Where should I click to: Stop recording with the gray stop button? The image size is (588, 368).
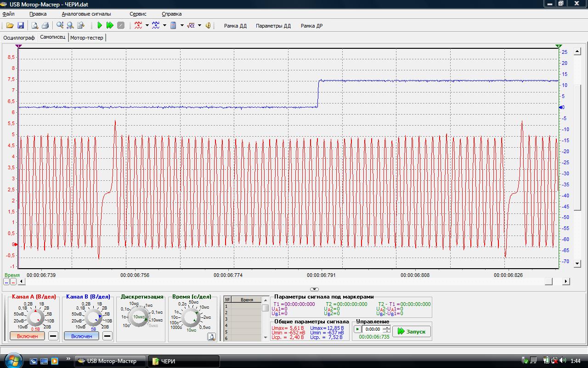(x=121, y=26)
